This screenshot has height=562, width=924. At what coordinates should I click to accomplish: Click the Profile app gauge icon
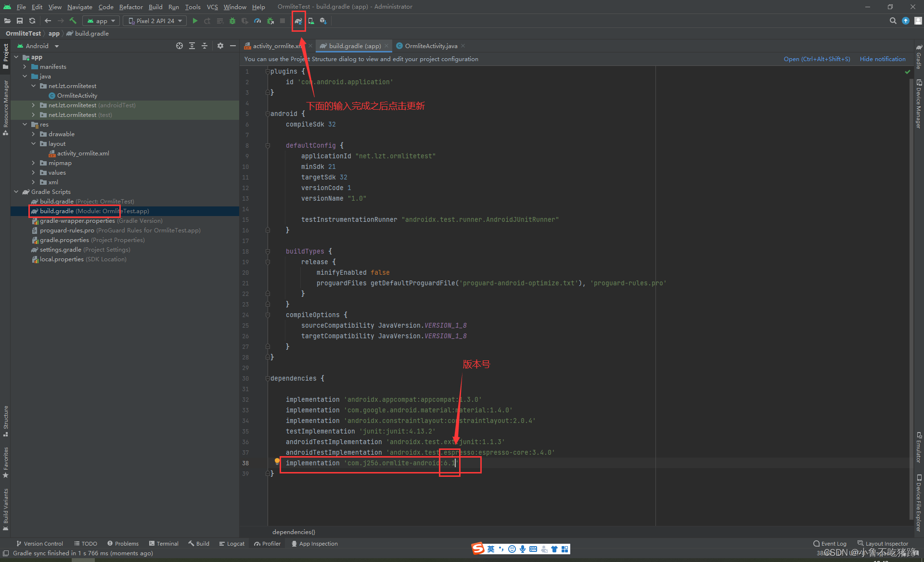click(257, 21)
